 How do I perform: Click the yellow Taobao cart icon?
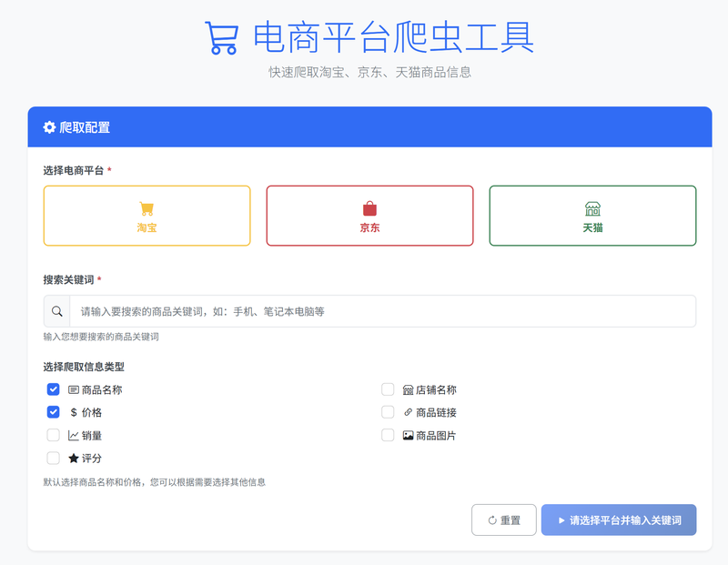click(x=147, y=209)
